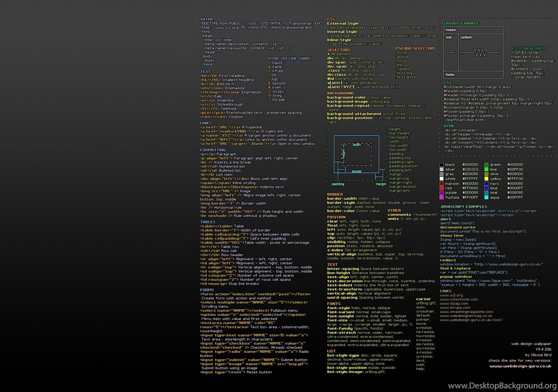Viewport: 558px width, 392px height.
Task: Select the Inline Style label
Action: pyautogui.click(x=339, y=40)
